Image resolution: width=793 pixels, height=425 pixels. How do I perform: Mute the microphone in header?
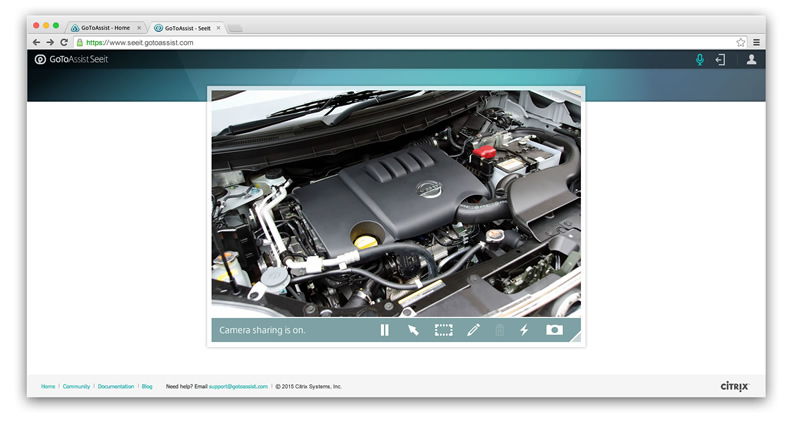699,60
